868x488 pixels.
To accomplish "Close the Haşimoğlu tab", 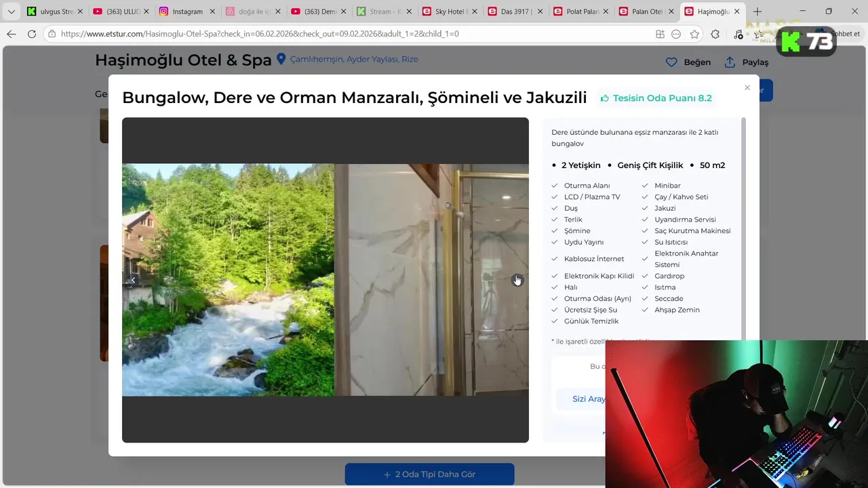I will 738,12.
